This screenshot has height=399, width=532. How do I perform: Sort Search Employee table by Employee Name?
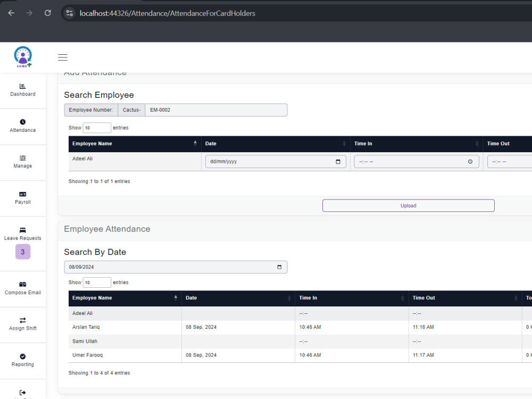click(135, 144)
